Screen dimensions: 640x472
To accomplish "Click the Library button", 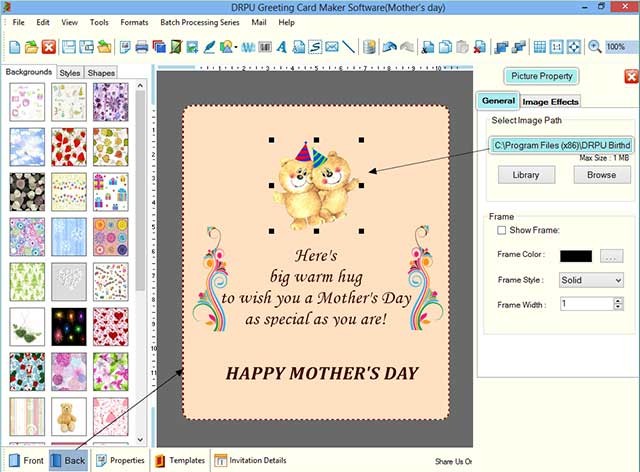I will (x=526, y=174).
